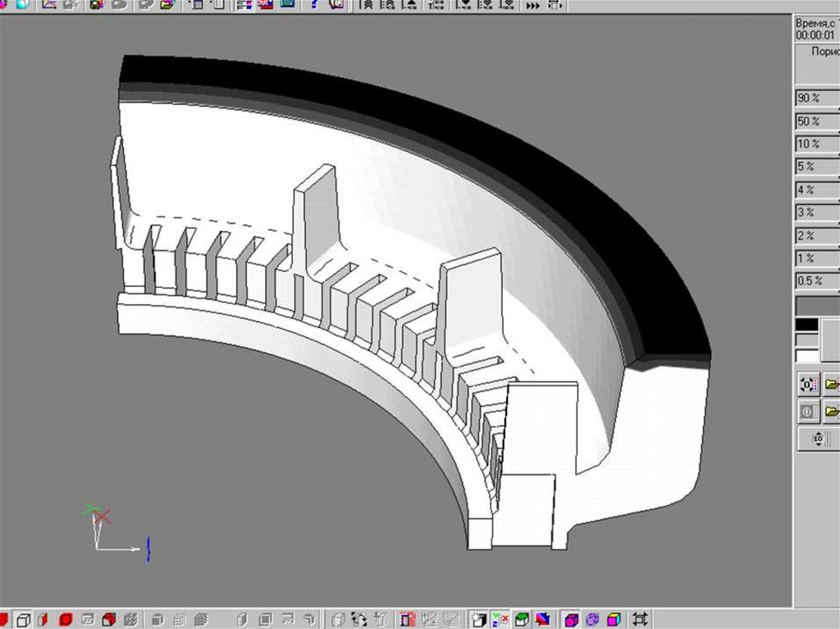
Task: Click the up-down stepper icon in right panel
Action: 818,440
